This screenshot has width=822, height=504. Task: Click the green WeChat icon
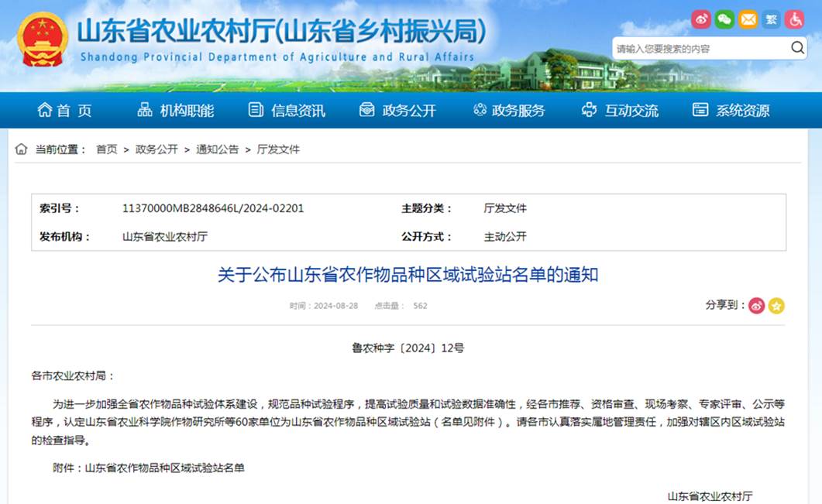point(724,19)
